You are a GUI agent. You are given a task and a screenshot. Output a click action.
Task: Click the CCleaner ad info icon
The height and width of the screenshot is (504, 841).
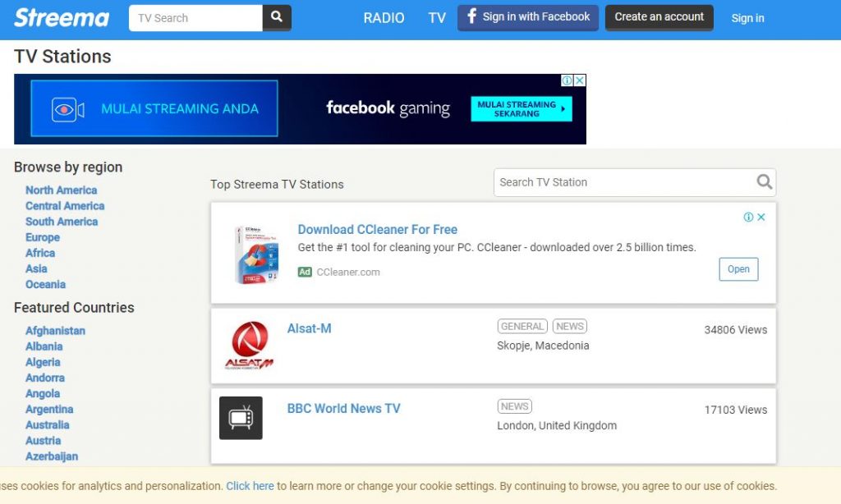coord(748,218)
